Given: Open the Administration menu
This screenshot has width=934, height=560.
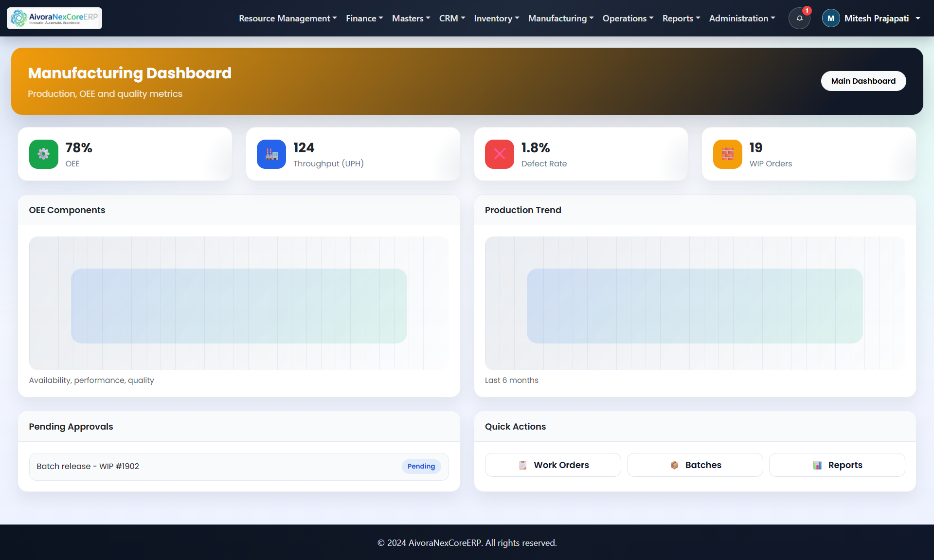Looking at the screenshot, I should 742,18.
